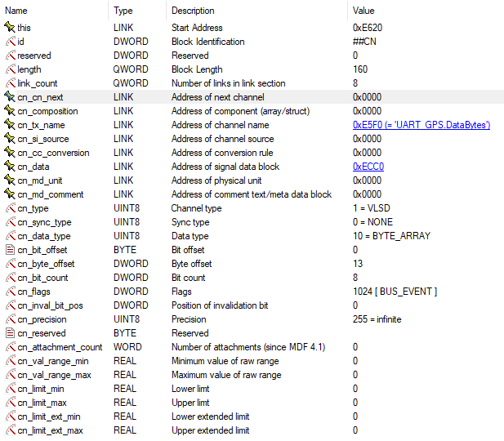Select the '1024 [ BUS_EVENT ]' flags value
The image size is (504, 441).
[395, 292]
